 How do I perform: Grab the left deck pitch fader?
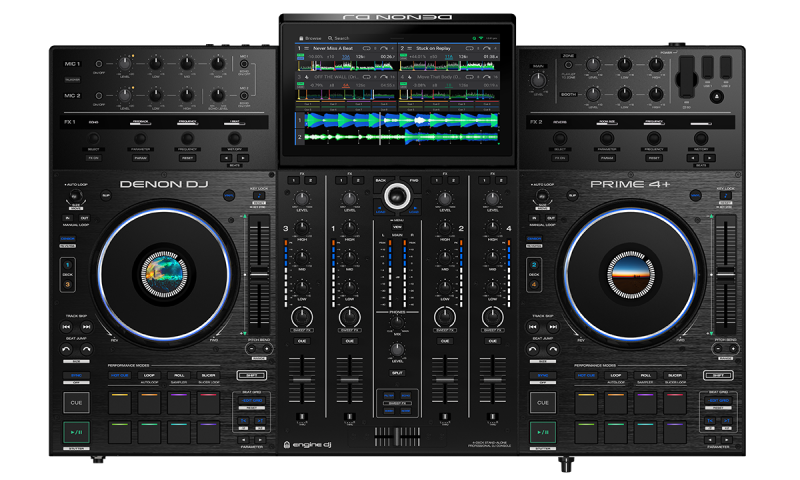point(259,274)
